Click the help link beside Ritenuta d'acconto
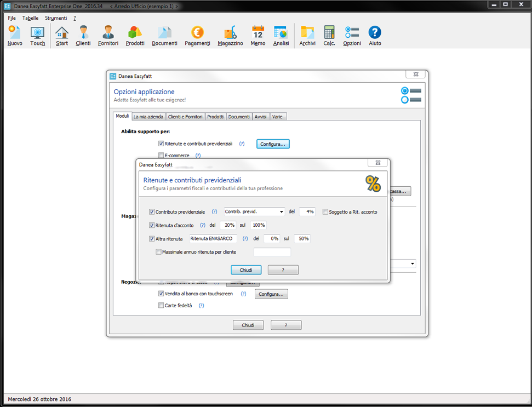Screen dimensions: 532x407 (x=203, y=225)
